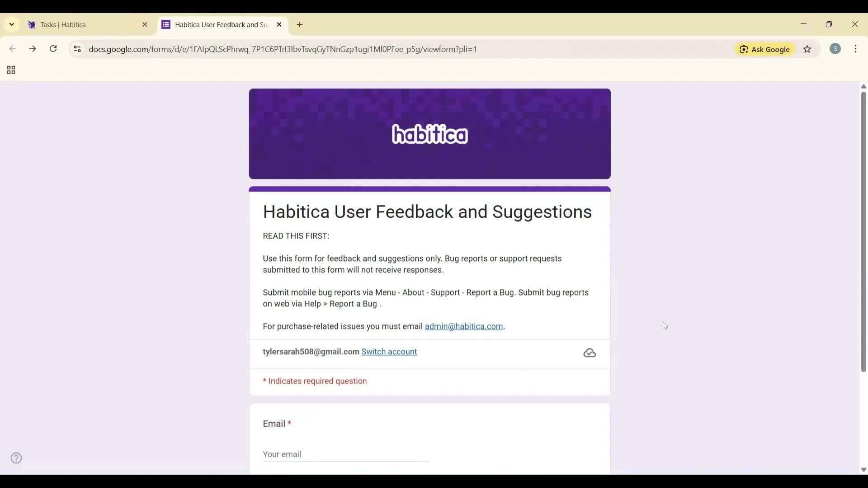The height and width of the screenshot is (488, 868).
Task: Open site settings in the address bar
Action: point(77,49)
